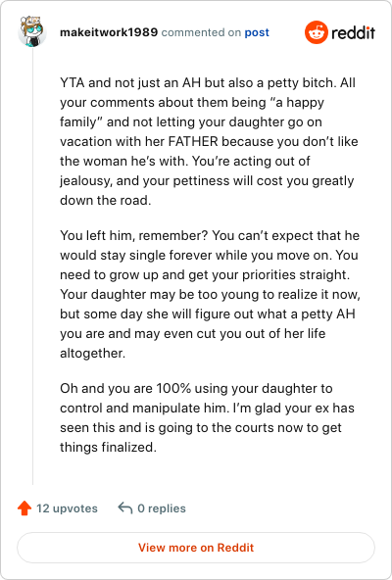Click the text "things finalized." at comment end

pos(108,447)
